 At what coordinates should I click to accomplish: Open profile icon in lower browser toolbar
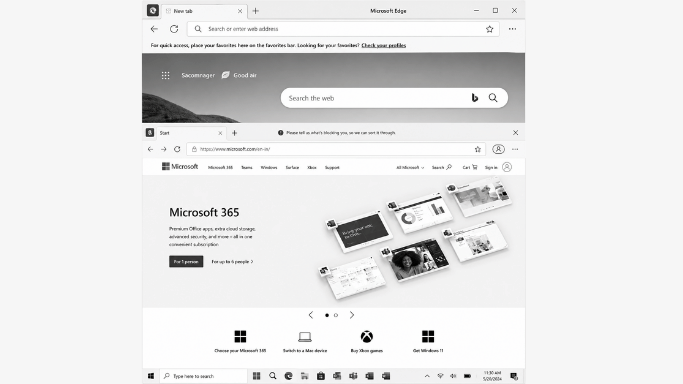(498, 149)
